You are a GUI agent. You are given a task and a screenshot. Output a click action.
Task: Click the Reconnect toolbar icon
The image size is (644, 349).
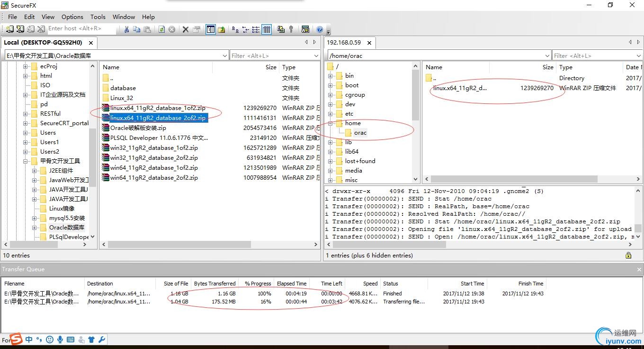[31, 29]
